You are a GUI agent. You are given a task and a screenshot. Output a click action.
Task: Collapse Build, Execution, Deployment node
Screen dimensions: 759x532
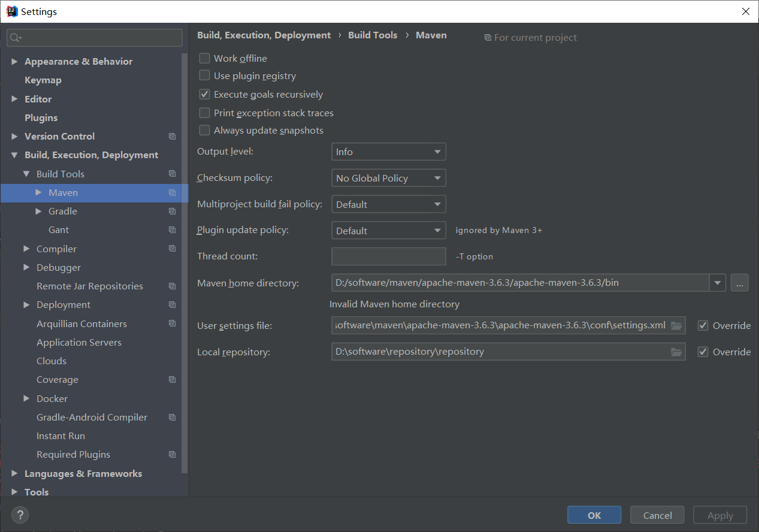point(15,155)
